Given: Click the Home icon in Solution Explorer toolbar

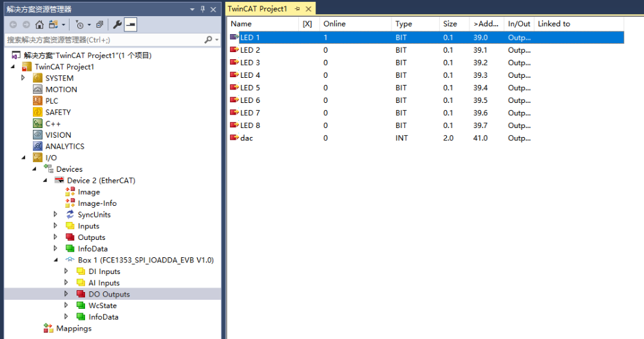Looking at the screenshot, I should pyautogui.click(x=39, y=24).
